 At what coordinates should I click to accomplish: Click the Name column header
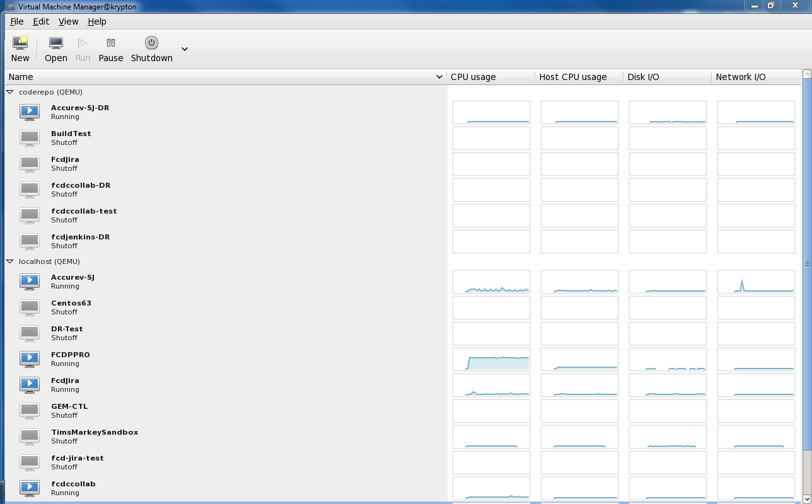[x=226, y=77]
